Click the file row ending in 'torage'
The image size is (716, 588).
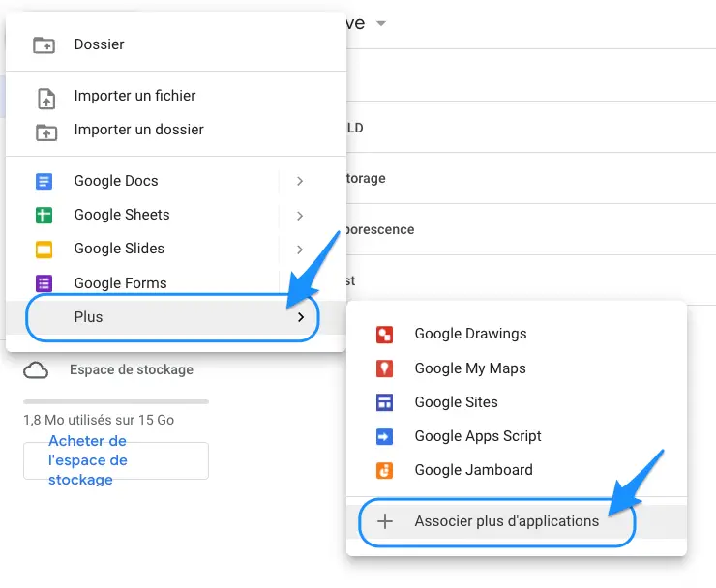click(x=531, y=178)
